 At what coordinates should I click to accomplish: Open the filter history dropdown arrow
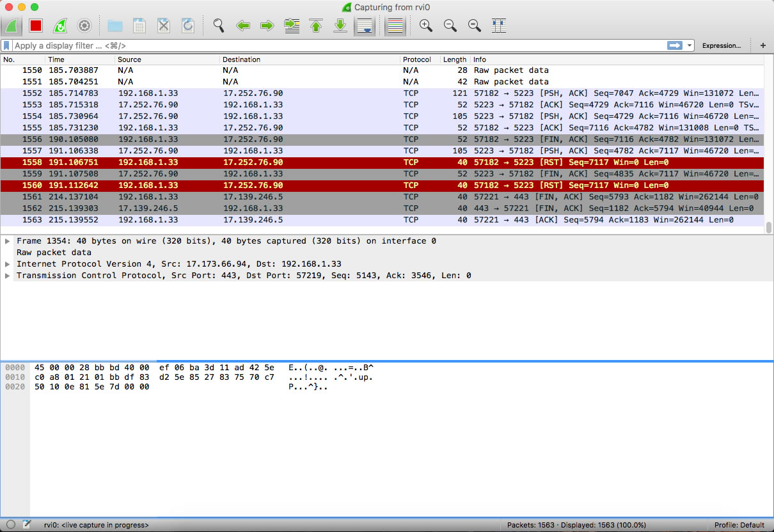pyautogui.click(x=690, y=45)
